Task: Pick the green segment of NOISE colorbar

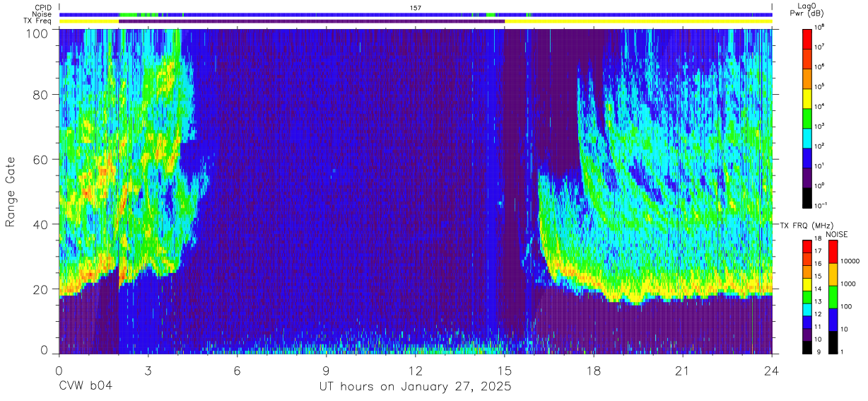Action: pyautogui.click(x=833, y=296)
